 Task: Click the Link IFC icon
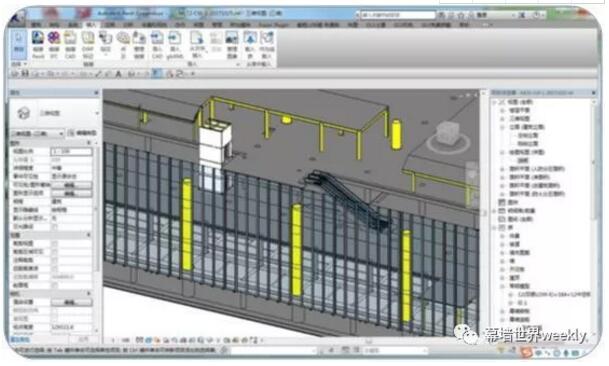[x=54, y=44]
